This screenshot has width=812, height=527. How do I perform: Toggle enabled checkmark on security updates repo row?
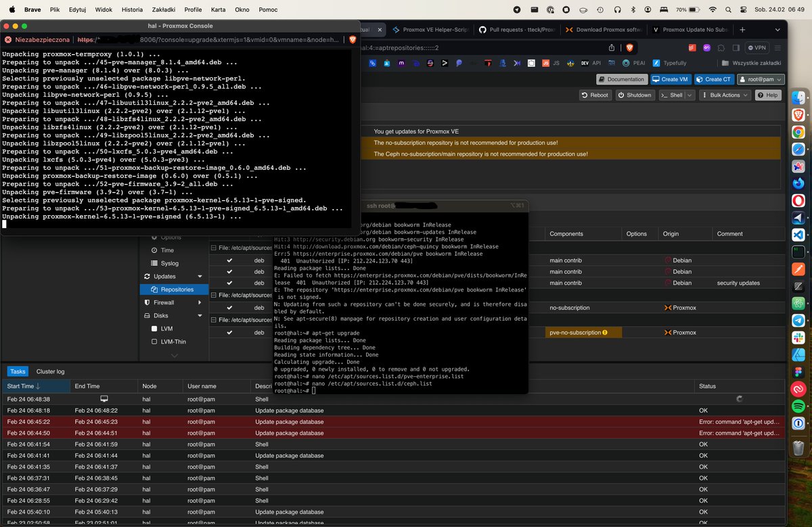pyautogui.click(x=229, y=283)
